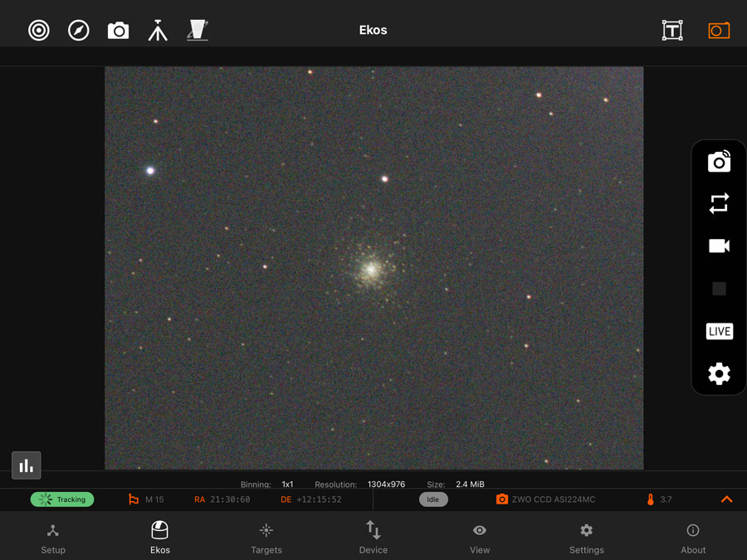Toggle LIVE view mode
The width and height of the screenshot is (747, 560).
tap(719, 332)
